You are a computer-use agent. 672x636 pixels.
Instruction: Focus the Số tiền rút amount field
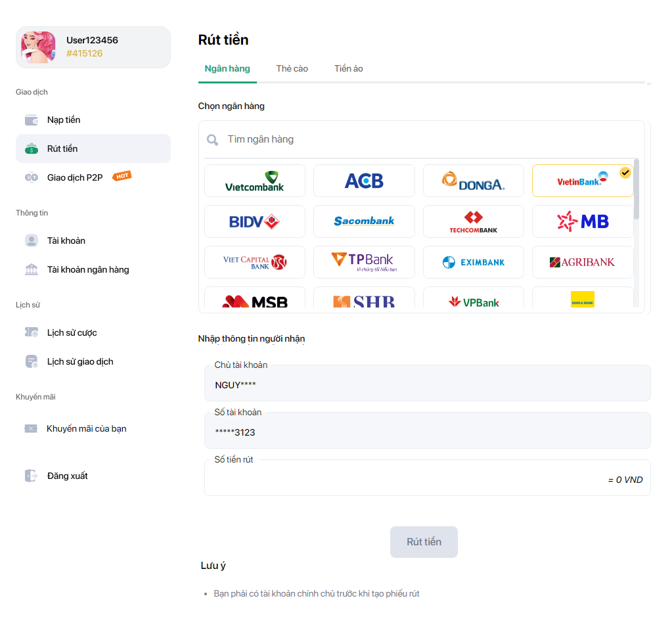[x=427, y=478]
